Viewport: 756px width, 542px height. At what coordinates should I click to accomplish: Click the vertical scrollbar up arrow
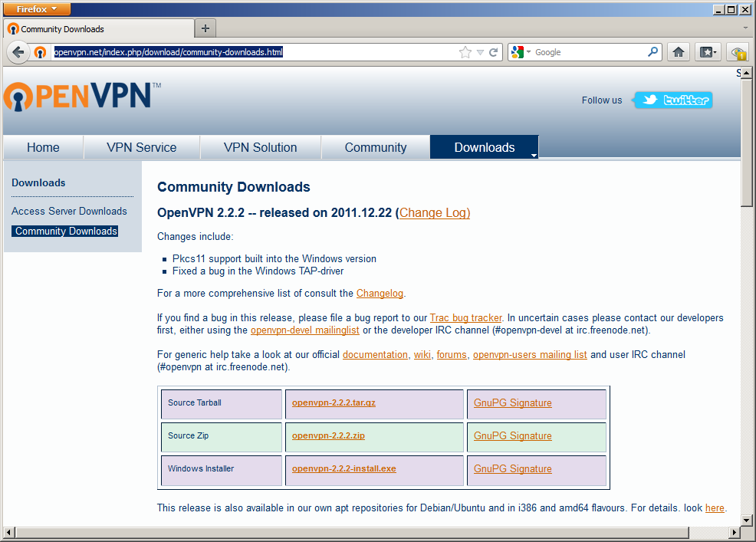746,73
